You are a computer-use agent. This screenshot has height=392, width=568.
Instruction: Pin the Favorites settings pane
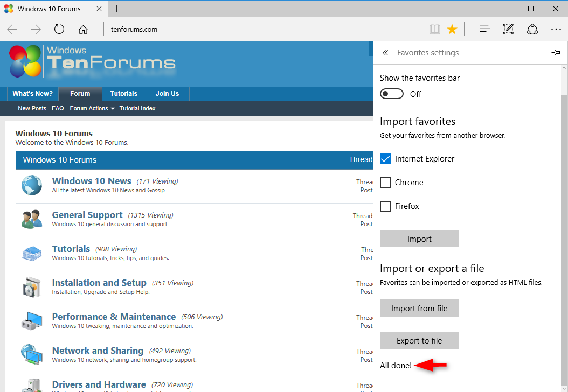coord(556,52)
